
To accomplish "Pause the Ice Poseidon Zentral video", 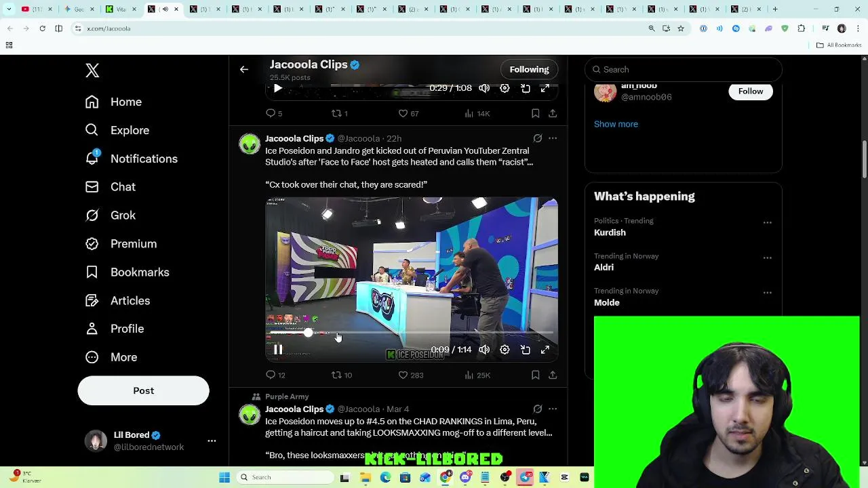I will (278, 350).
